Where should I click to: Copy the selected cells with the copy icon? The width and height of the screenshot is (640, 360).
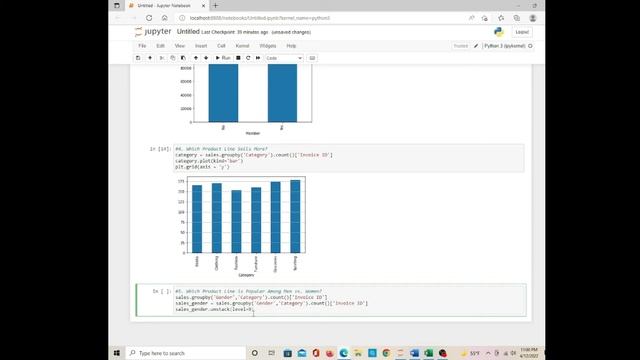pos(173,58)
